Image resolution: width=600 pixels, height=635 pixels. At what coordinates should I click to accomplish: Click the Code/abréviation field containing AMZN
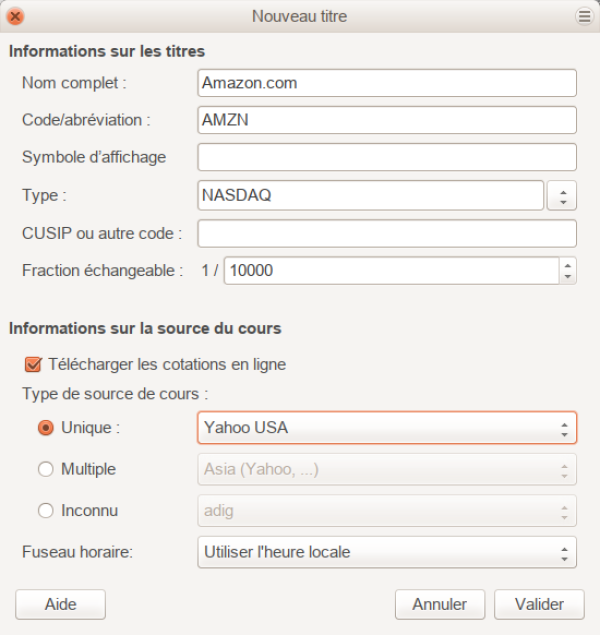pyautogui.click(x=387, y=120)
